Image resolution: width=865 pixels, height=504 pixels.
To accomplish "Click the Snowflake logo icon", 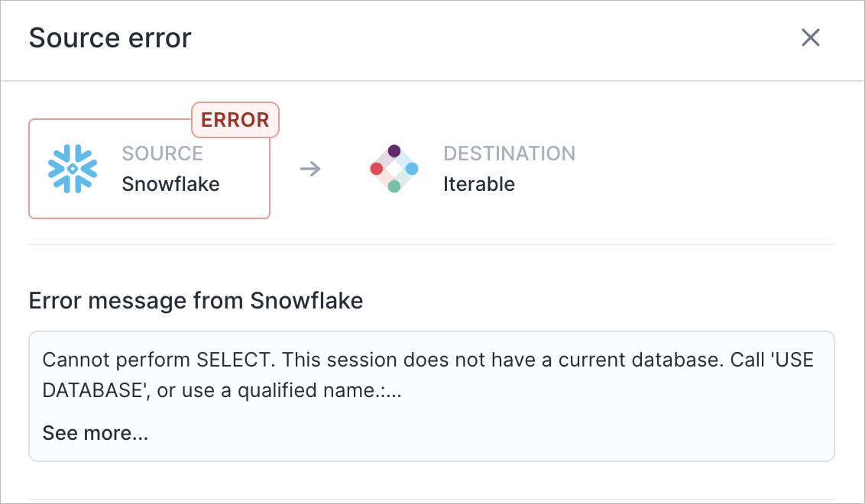I will point(73,169).
